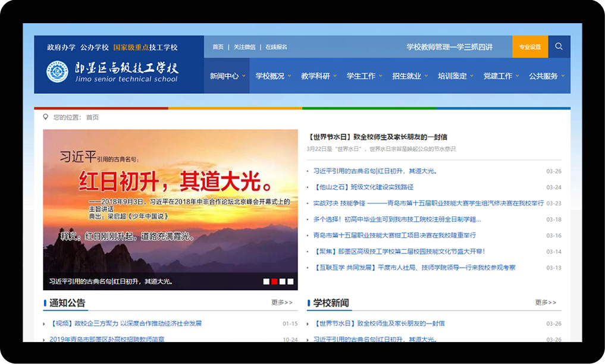Open headline 【世界节水日】致全校师生及家长朋友的一封信
This screenshot has height=364, width=605.
tap(378, 137)
